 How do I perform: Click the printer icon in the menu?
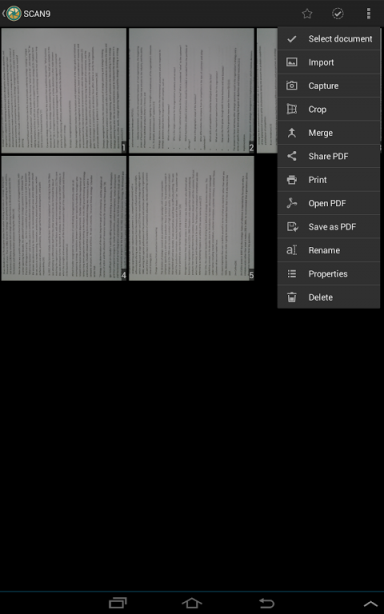coord(292,180)
